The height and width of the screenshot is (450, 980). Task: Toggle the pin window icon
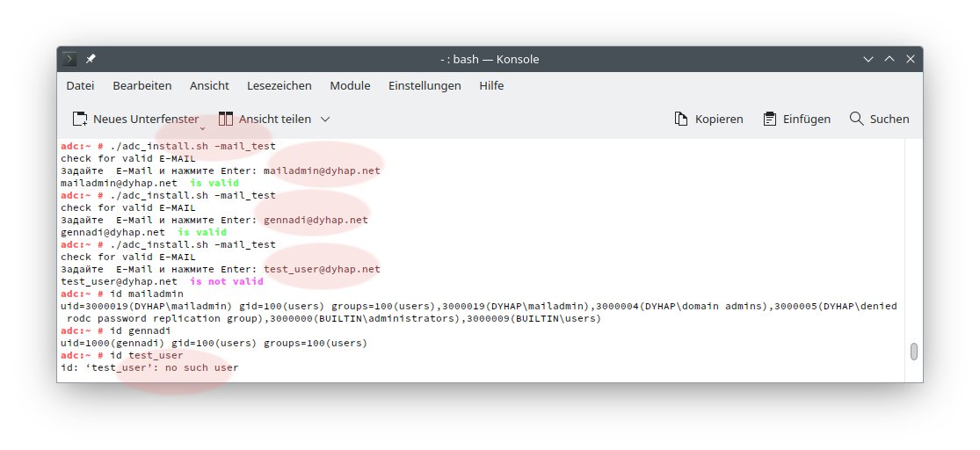click(91, 59)
